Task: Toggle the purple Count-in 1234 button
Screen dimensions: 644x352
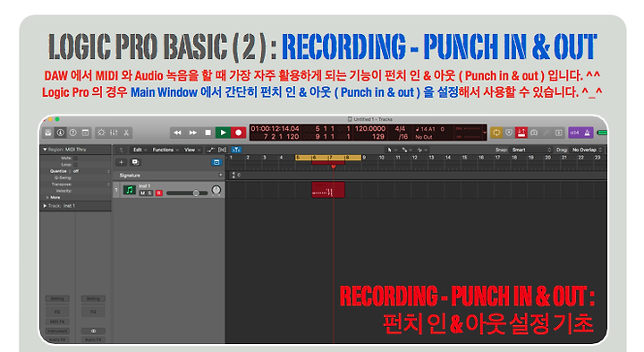Action: coord(574,133)
